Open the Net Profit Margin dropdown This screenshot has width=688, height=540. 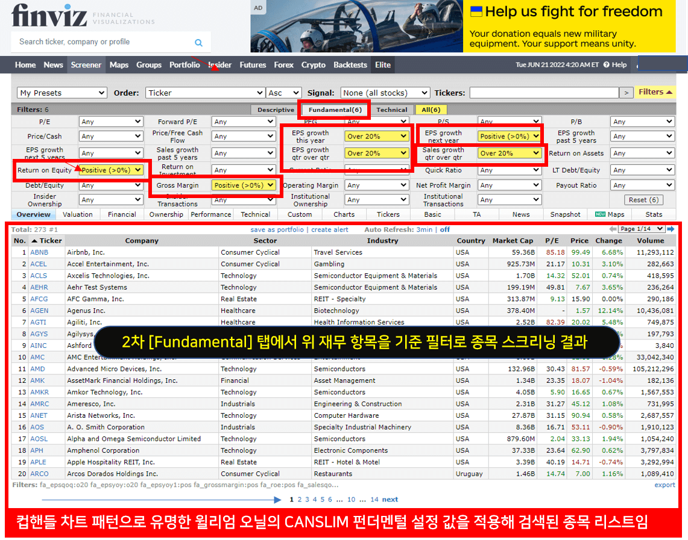(x=509, y=186)
